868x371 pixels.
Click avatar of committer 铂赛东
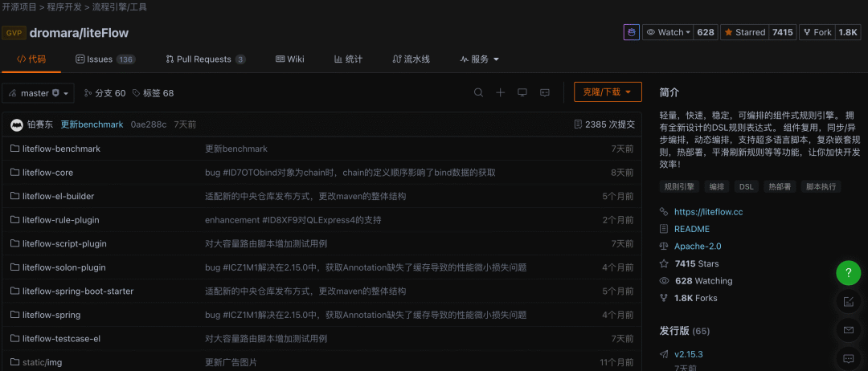click(x=17, y=124)
